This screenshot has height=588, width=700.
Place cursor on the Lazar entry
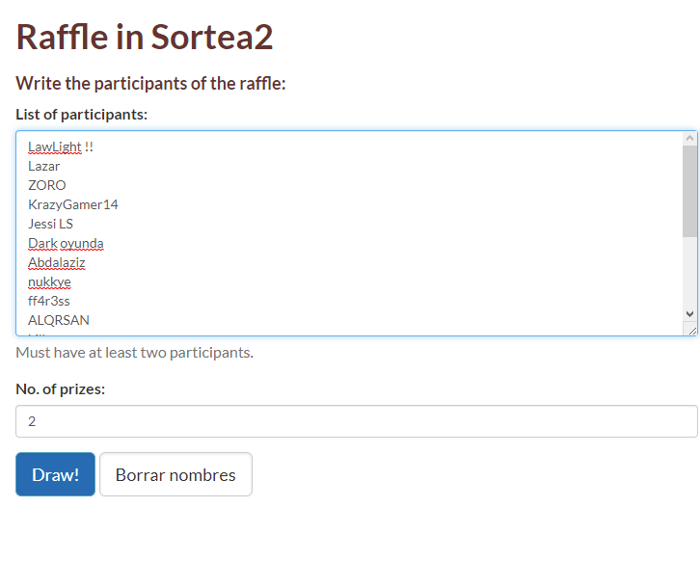tap(44, 166)
